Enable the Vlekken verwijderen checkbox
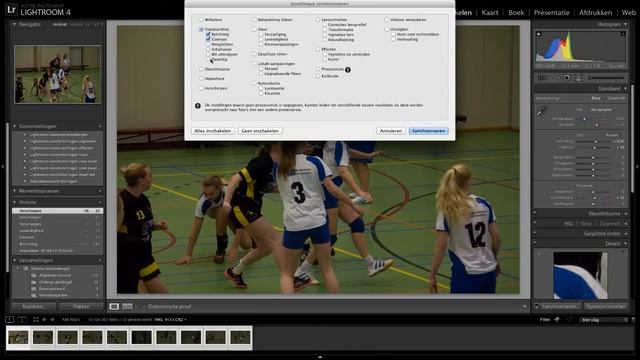The width and height of the screenshot is (640, 360). [386, 20]
